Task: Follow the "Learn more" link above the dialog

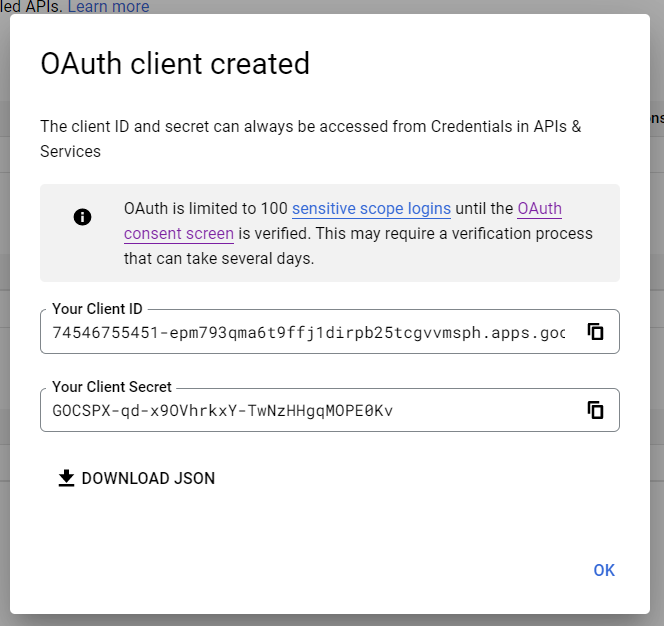Action: point(108,7)
